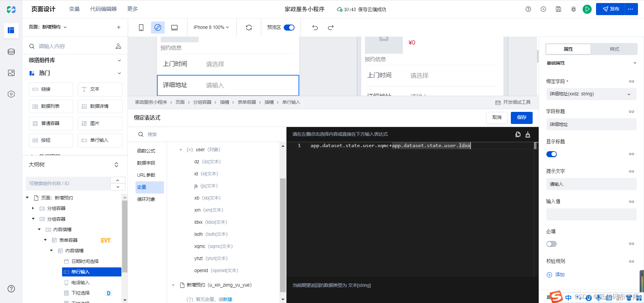Click the redo arrow icon
Image resolution: width=644 pixels, height=303 pixels.
(331, 28)
